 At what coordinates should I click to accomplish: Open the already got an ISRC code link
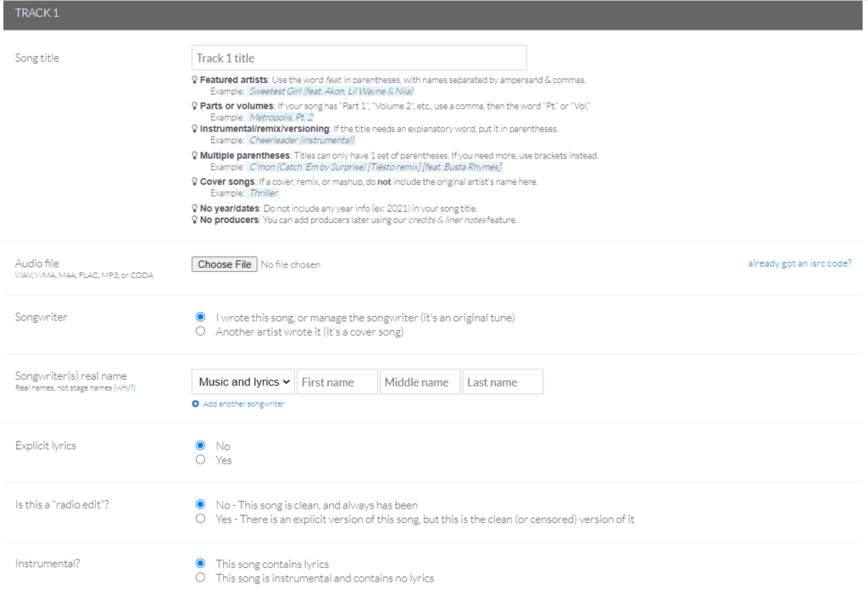point(799,264)
